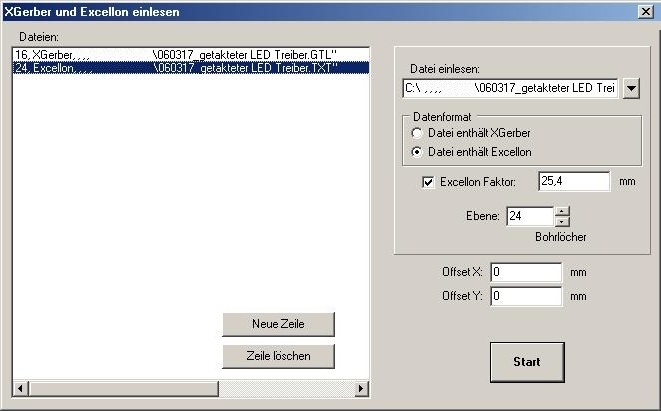The width and height of the screenshot is (661, 411).
Task: Focus the Offset Y input field
Action: point(526,296)
